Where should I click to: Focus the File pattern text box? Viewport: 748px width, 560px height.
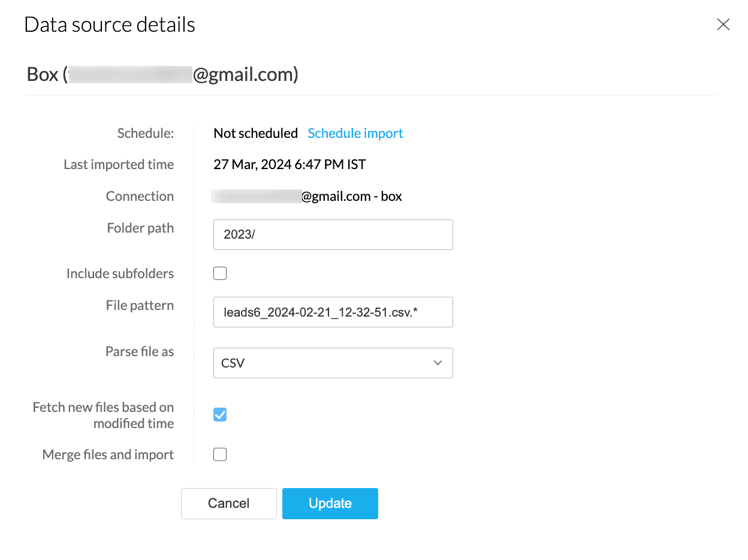pyautogui.click(x=333, y=312)
